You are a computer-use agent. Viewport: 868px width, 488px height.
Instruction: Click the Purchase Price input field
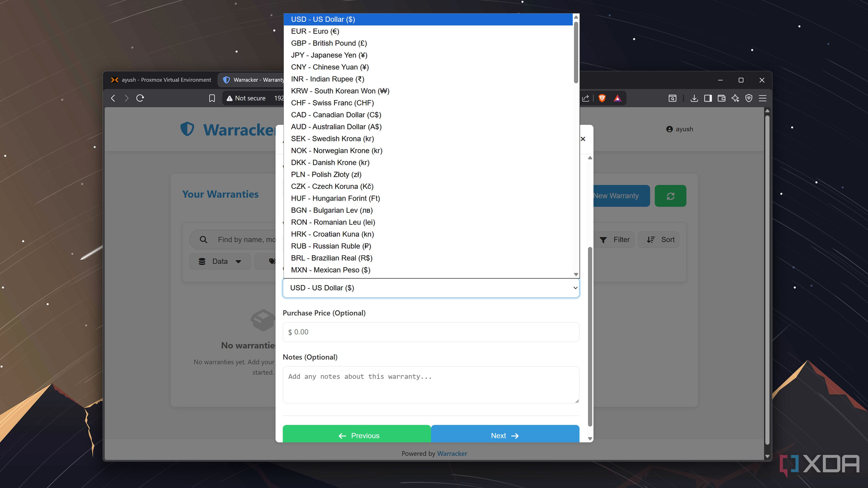tap(431, 332)
